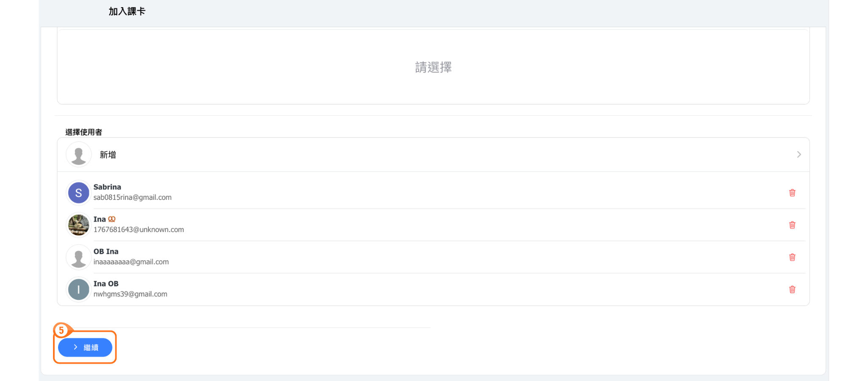
Task: Click the 新增 placeholder avatar icon
Action: click(x=78, y=155)
